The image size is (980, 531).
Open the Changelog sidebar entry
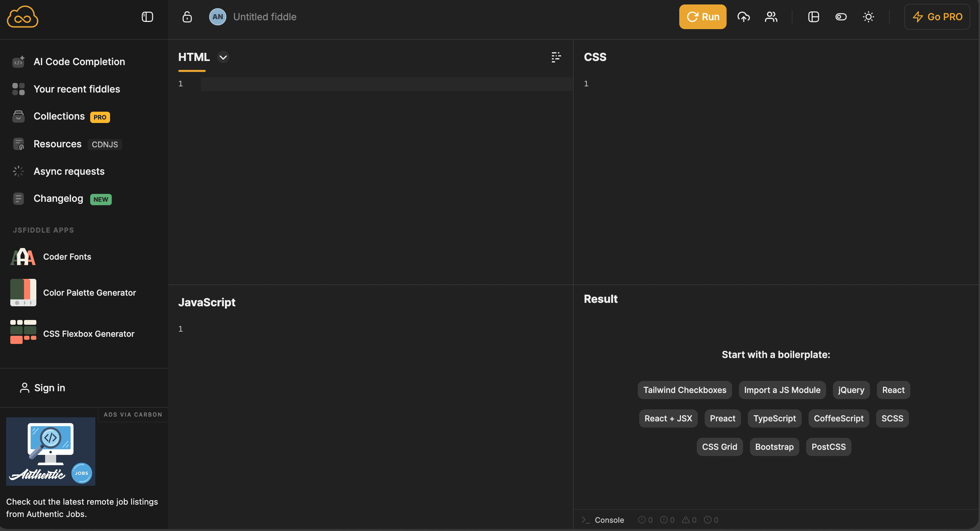[x=58, y=198]
